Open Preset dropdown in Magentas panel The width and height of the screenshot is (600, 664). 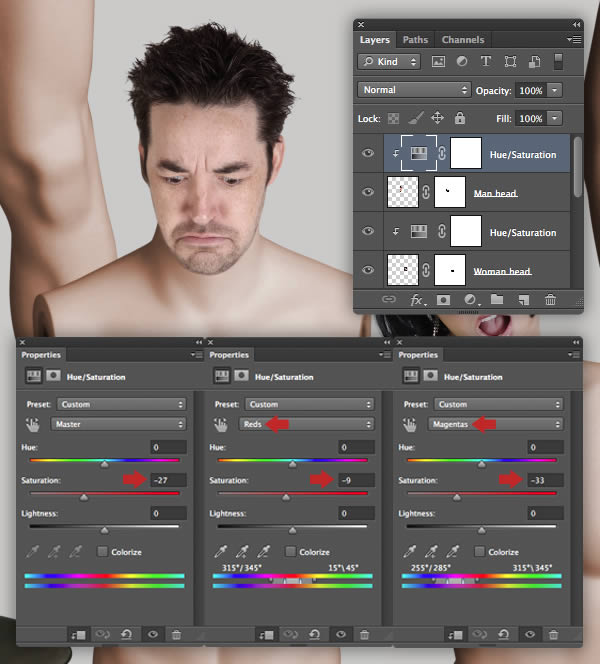pyautogui.click(x=499, y=404)
